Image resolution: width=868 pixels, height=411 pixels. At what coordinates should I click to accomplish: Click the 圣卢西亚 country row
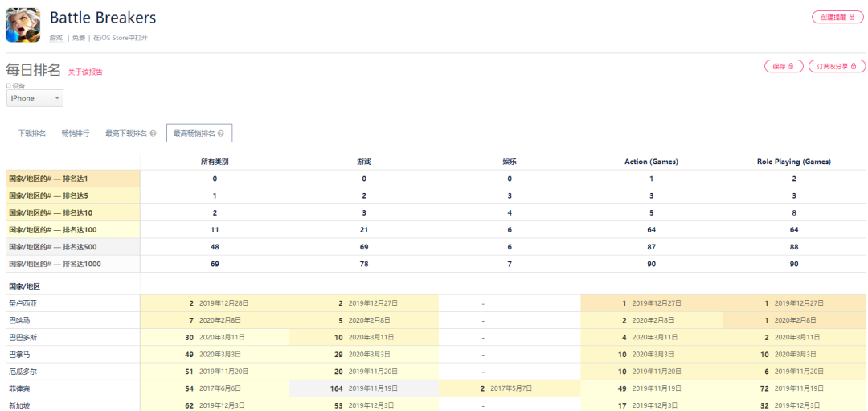coord(436,303)
